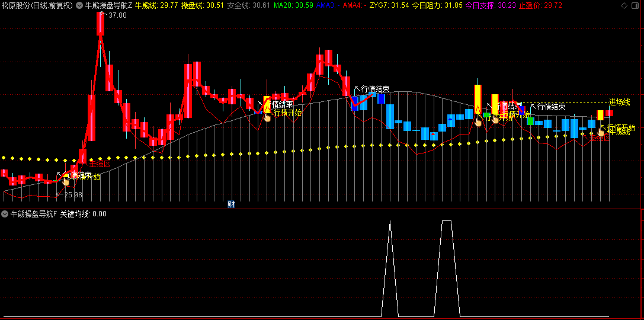The image size is (644, 320).
Task: Click the 关键均线: 0.00 value
Action: (84, 214)
